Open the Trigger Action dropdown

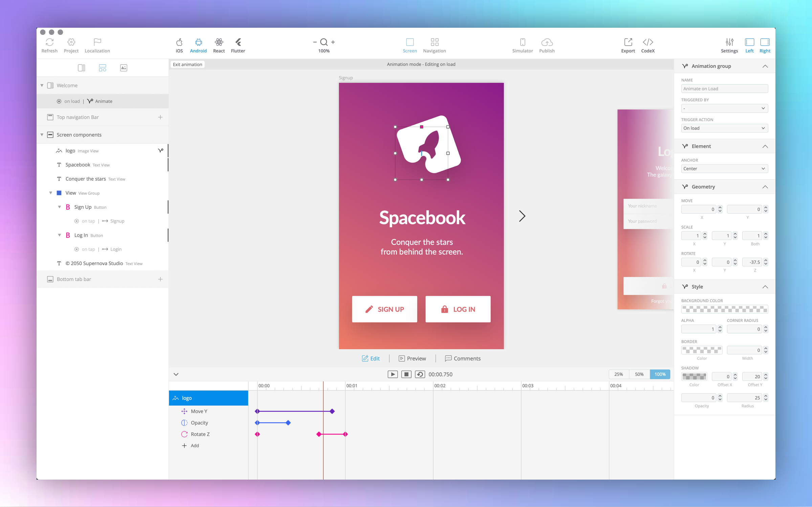(x=724, y=128)
